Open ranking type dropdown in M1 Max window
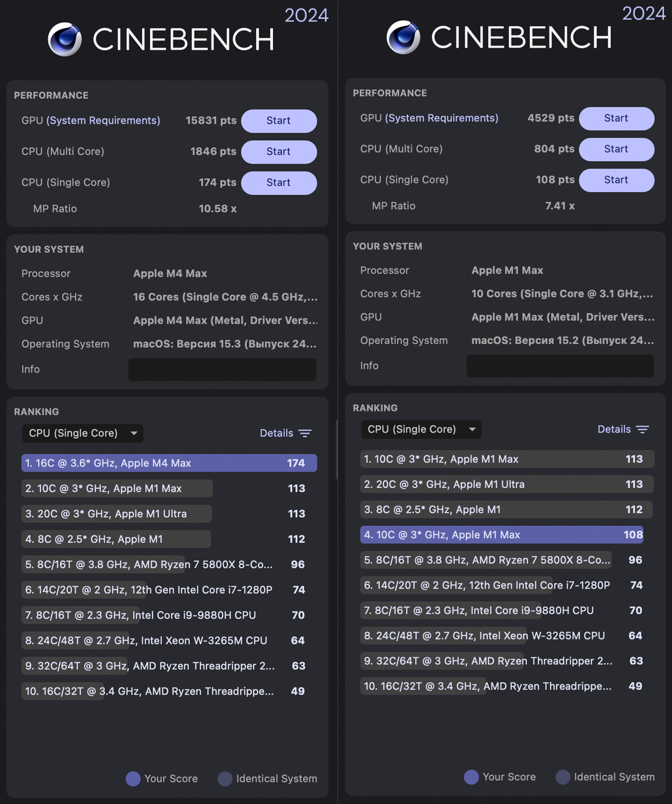Viewport: 672px width, 804px height. point(421,429)
